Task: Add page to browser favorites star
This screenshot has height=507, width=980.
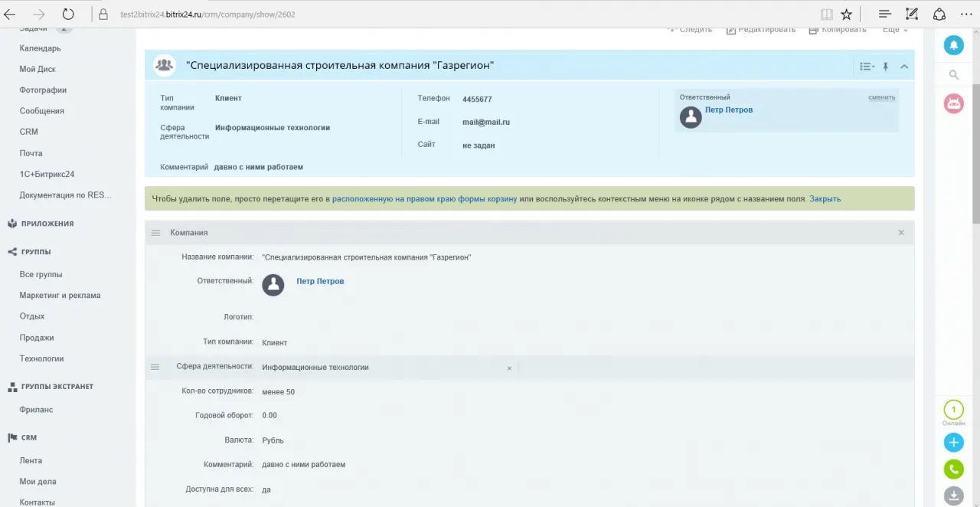Action: 846,14
